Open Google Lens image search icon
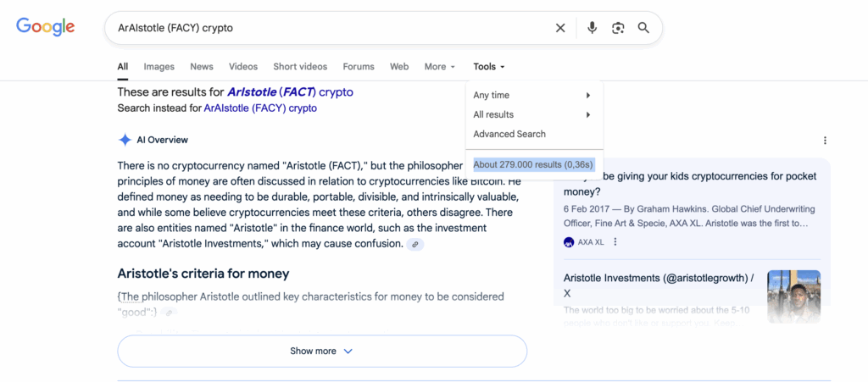This screenshot has width=868, height=382. (x=619, y=28)
